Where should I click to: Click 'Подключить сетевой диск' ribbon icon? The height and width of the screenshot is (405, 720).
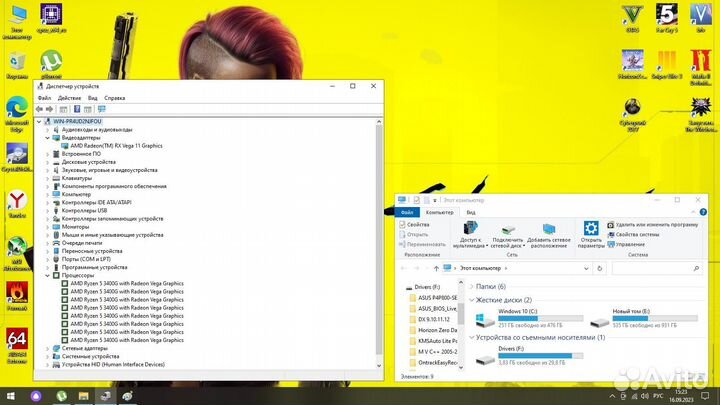pos(508,230)
